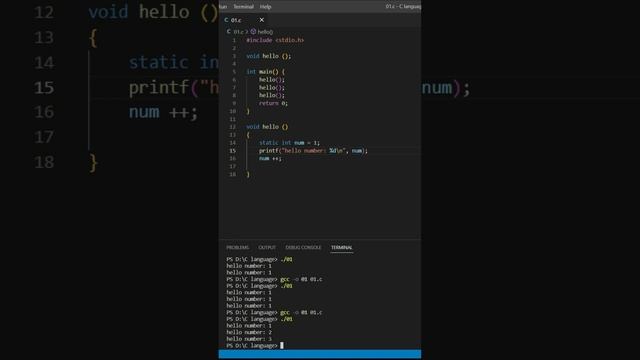Click the 'hello number: 3' terminal output
This screenshot has width=640, height=360.
[249, 339]
